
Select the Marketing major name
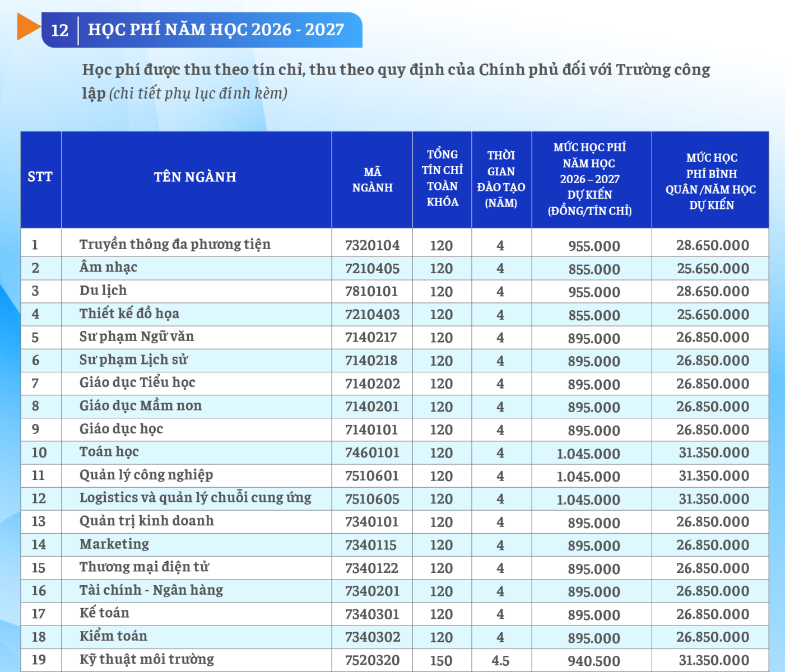pyautogui.click(x=114, y=544)
